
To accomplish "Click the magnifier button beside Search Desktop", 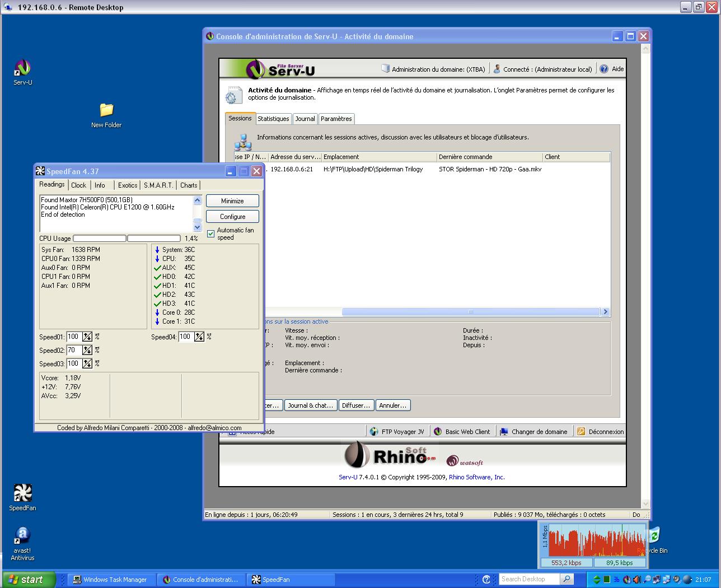I will tap(567, 579).
